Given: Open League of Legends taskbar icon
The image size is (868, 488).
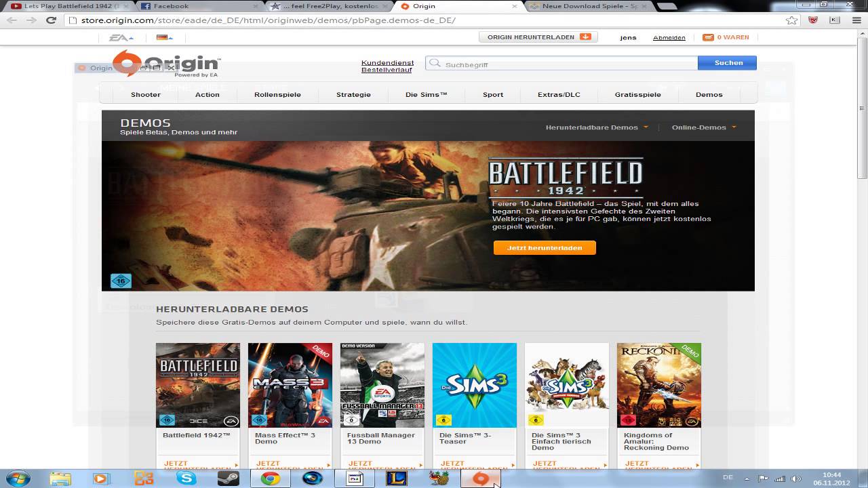Looking at the screenshot, I should [397, 479].
